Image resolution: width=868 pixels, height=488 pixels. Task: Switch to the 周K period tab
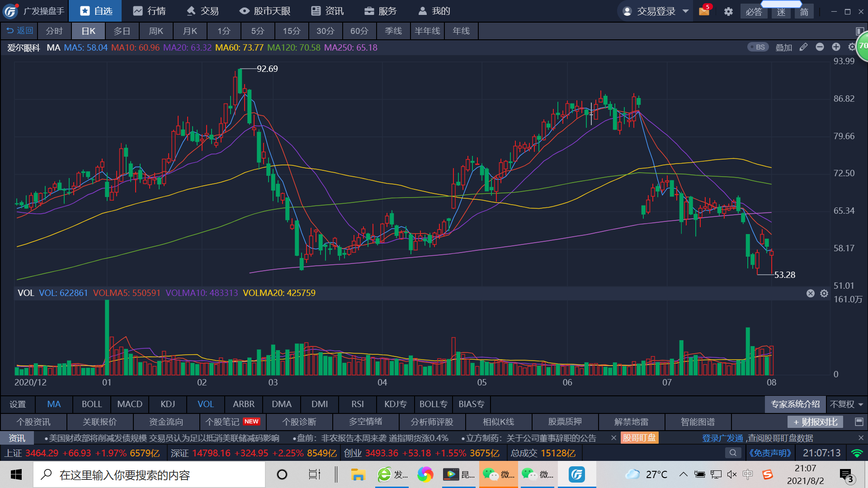coord(156,31)
